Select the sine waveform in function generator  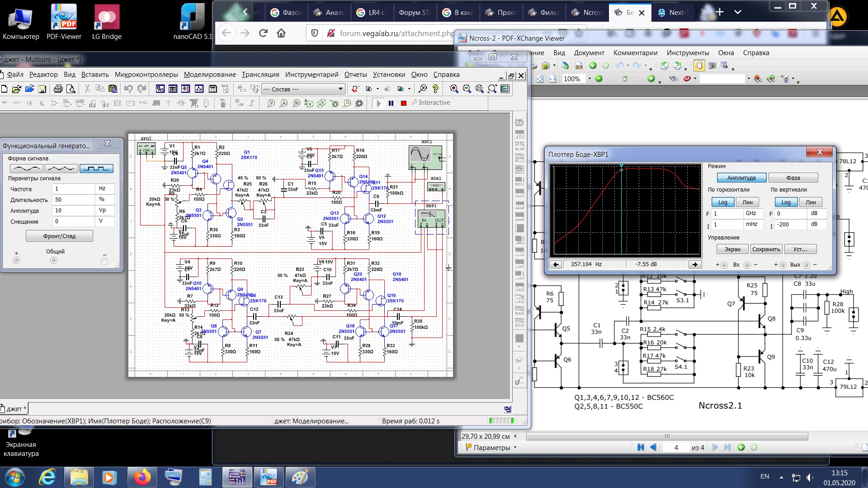27,169
